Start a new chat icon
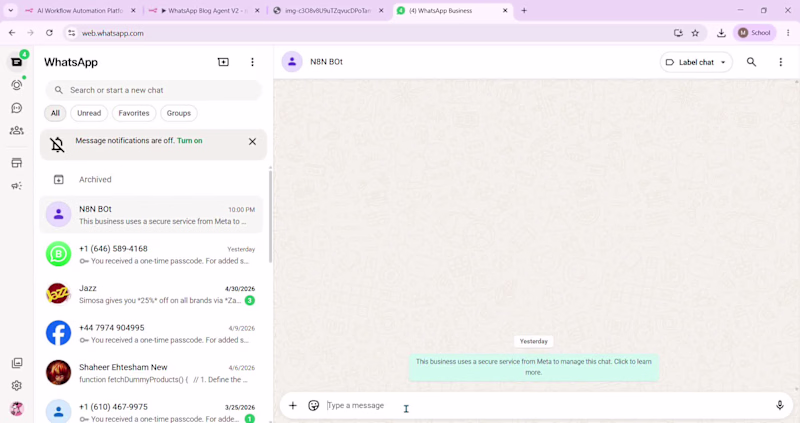 [223, 62]
